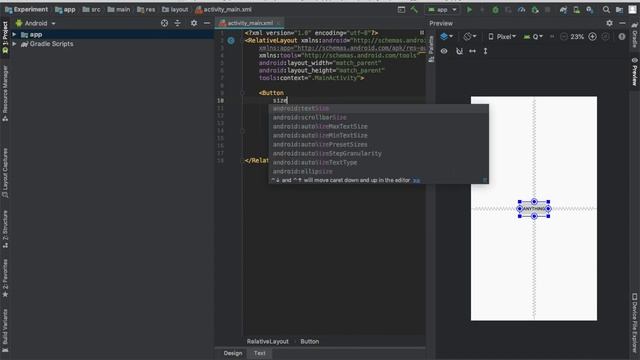Click RelativeLayout in the editor breadcrumb
This screenshot has width=640, height=360.
pos(267,341)
